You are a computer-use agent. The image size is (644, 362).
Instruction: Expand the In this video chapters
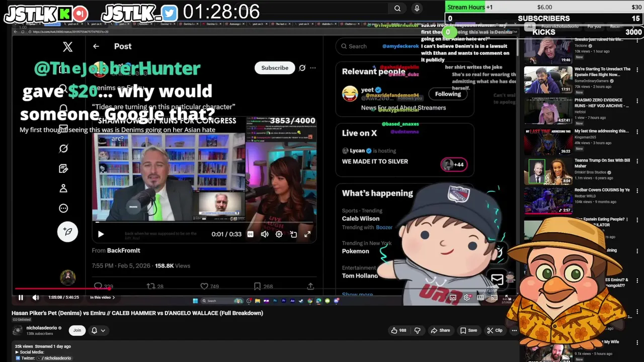(102, 297)
